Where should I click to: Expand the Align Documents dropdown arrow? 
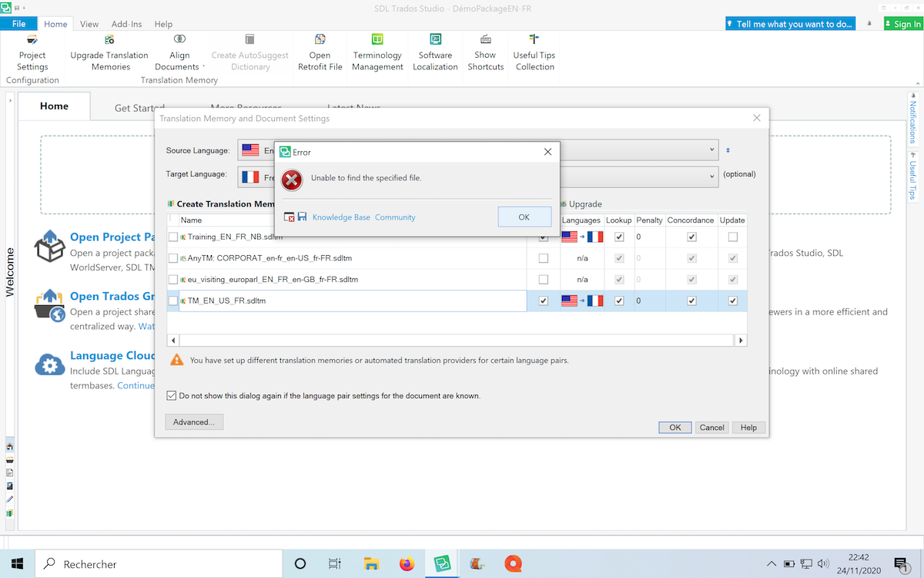(203, 67)
